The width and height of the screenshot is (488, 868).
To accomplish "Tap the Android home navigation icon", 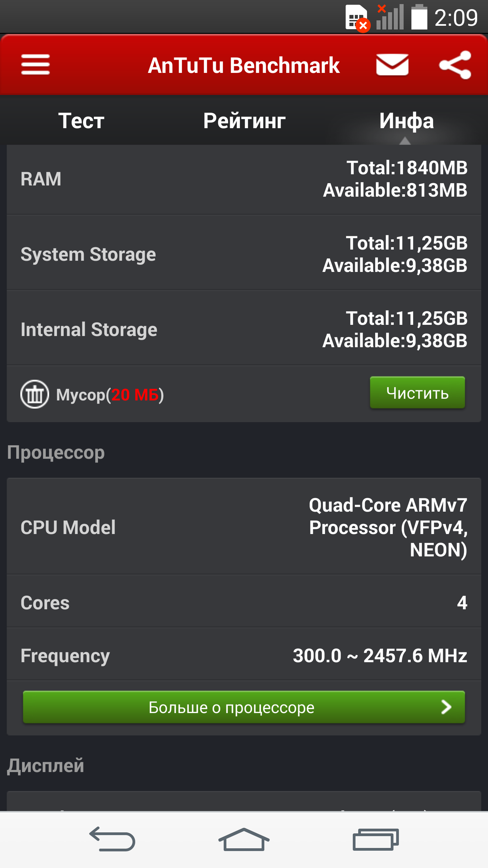I will (244, 839).
